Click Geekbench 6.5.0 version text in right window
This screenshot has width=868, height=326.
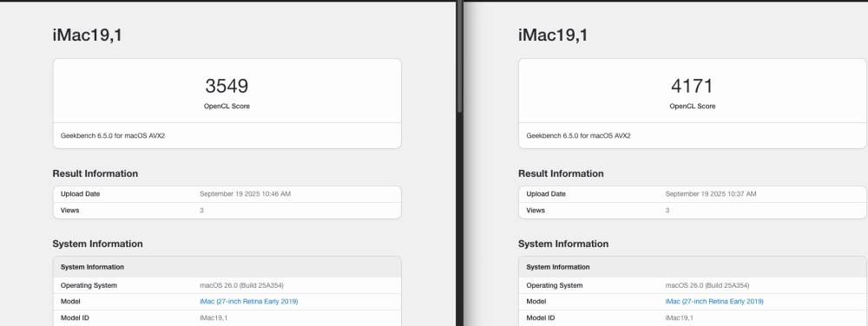pyautogui.click(x=578, y=135)
